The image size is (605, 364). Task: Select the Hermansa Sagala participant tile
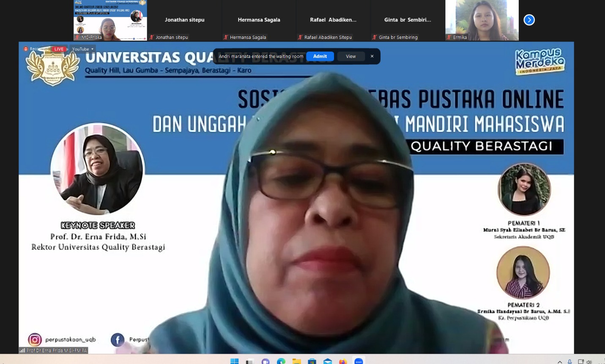click(259, 20)
